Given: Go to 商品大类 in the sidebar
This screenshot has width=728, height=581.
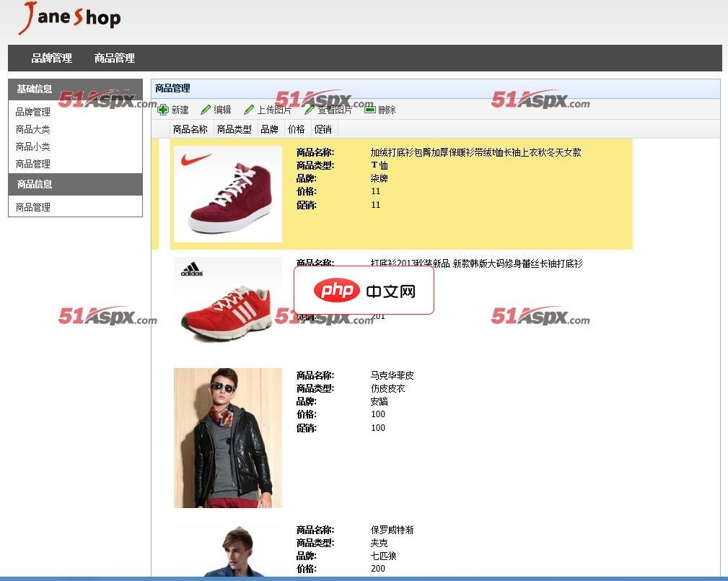Looking at the screenshot, I should 33,129.
